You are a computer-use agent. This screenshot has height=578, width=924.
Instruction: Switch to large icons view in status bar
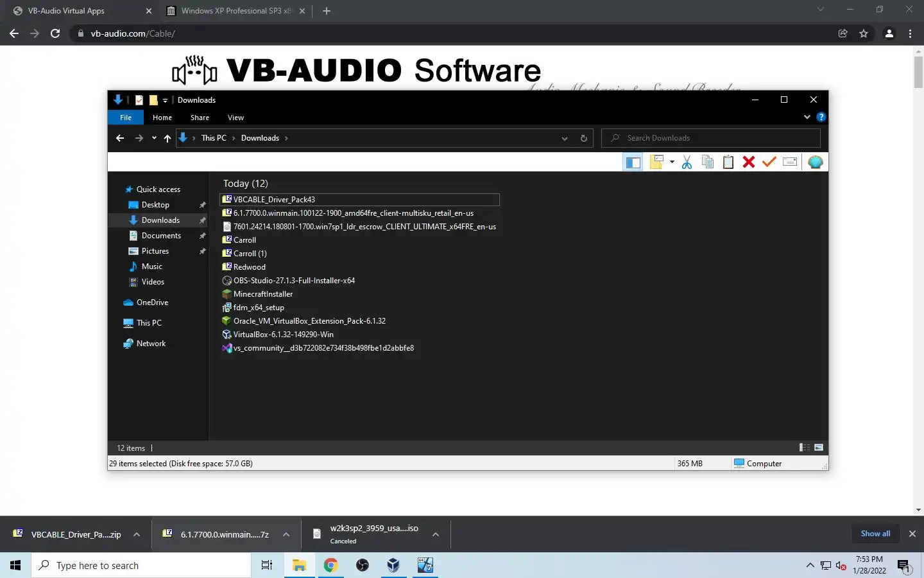[x=819, y=448]
